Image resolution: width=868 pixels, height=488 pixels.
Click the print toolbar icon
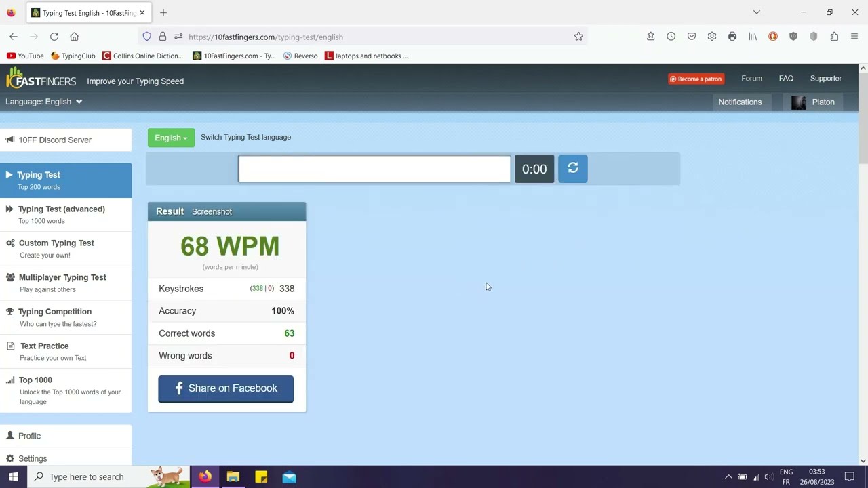point(732,37)
